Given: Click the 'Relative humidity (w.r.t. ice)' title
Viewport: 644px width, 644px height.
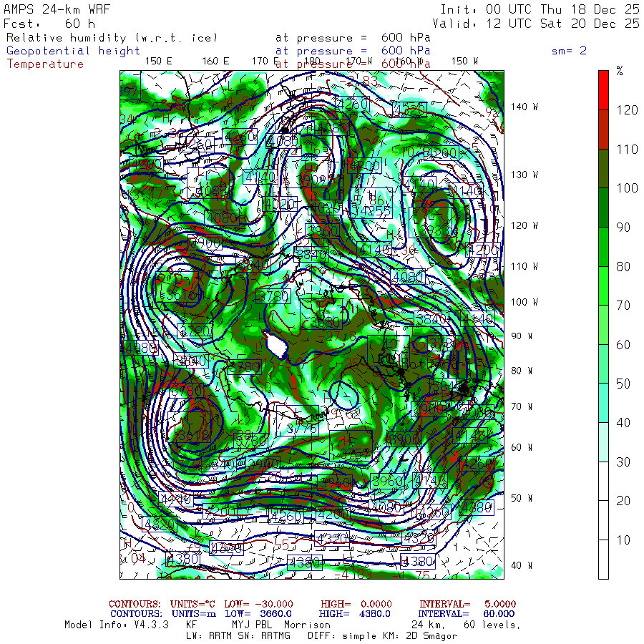Looking at the screenshot, I should pyautogui.click(x=112, y=38).
